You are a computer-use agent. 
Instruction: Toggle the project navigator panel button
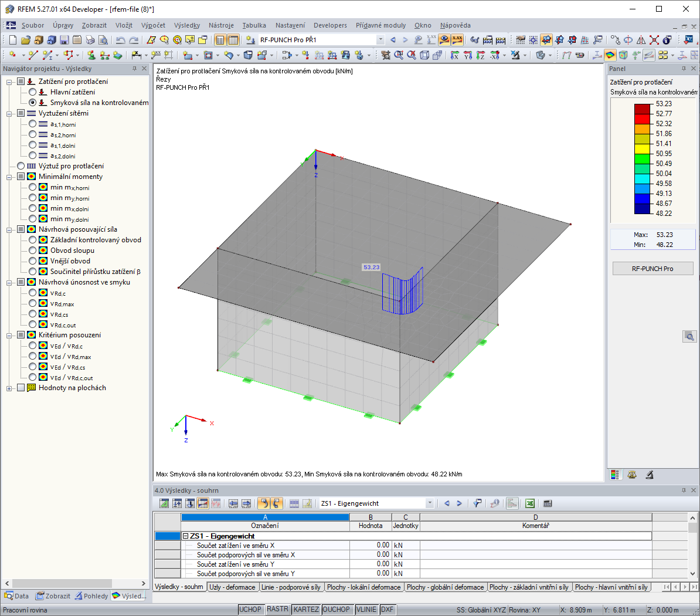220,40
